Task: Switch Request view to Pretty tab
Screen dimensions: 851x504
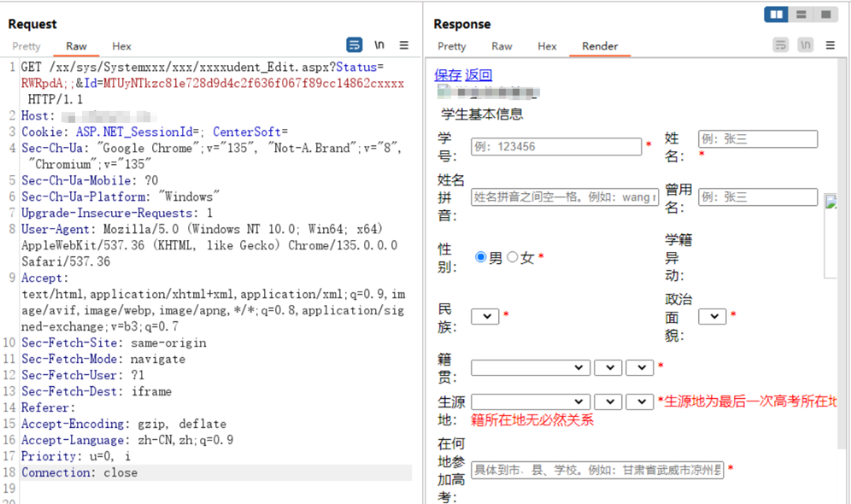Action: [x=26, y=46]
